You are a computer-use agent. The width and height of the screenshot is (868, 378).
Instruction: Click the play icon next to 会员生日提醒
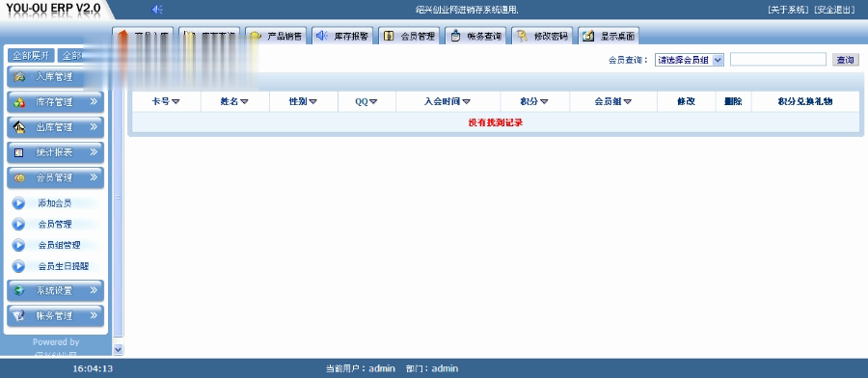click(18, 266)
